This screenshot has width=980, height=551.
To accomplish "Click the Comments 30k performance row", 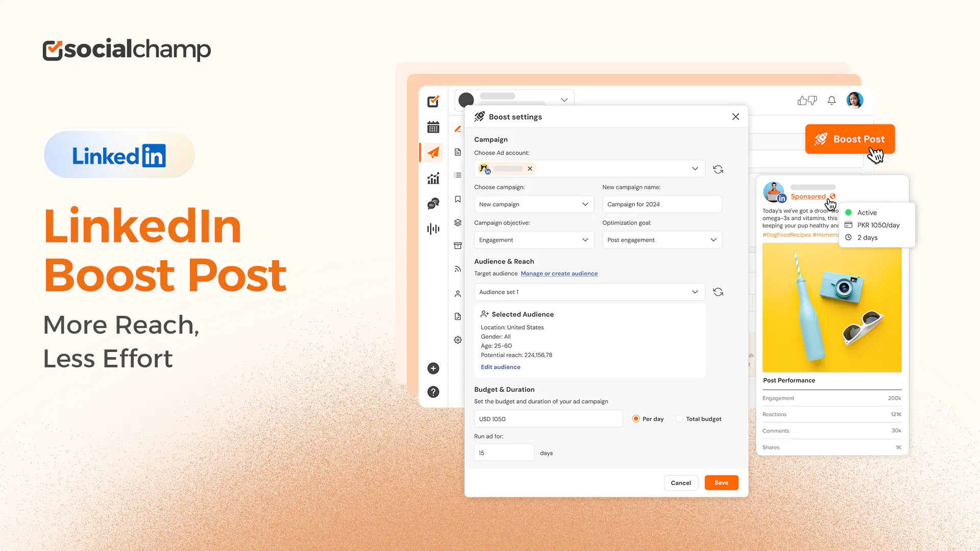I will (832, 431).
